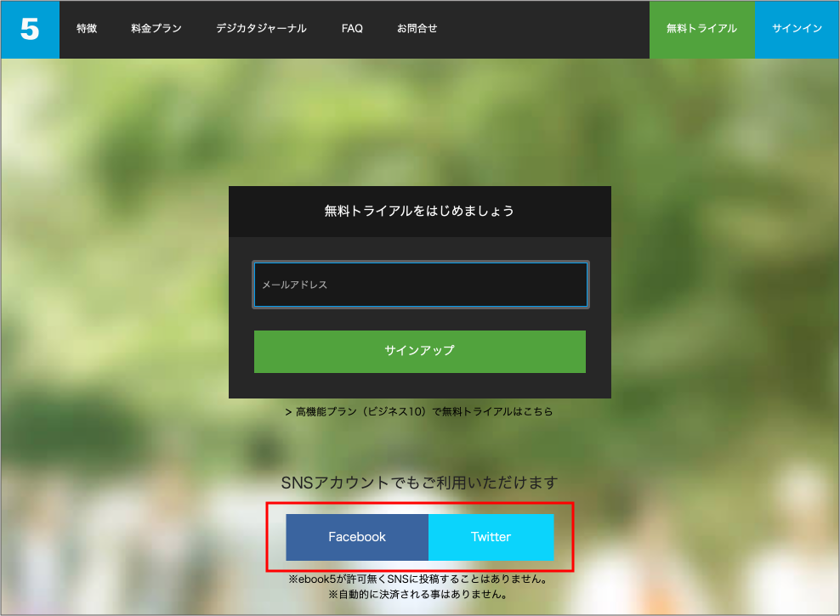Focus the メールアドレス input field
Viewport: 840px width, 616px height.
421,285
